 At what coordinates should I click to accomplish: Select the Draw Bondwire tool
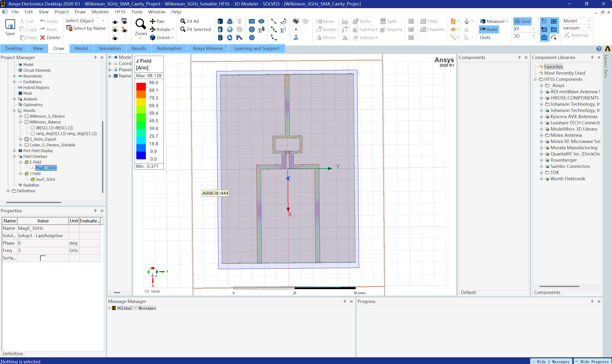239,38
